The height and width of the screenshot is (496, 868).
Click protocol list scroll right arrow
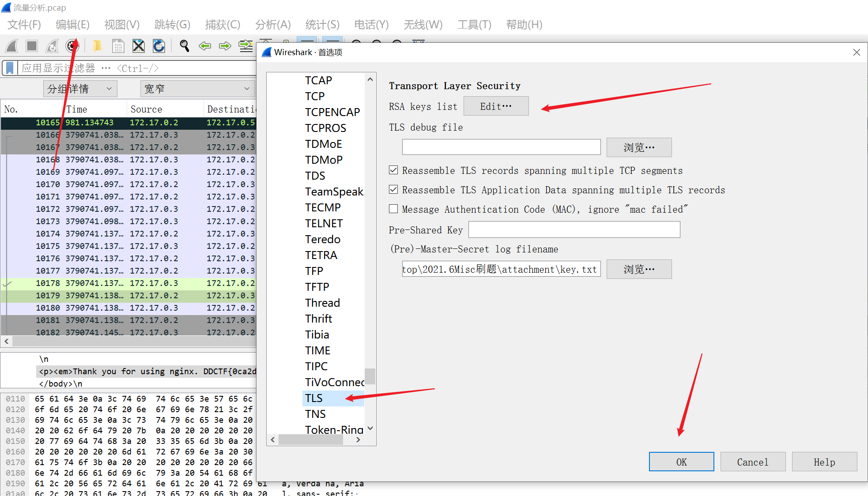(358, 440)
